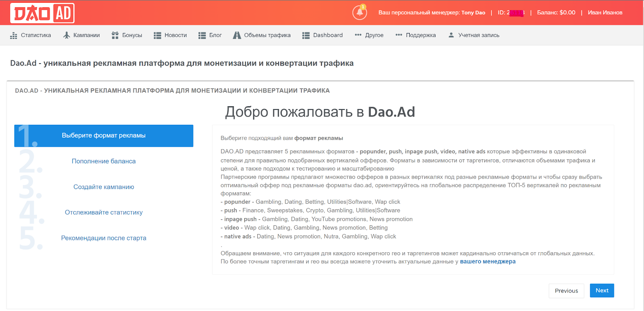Click the popunder verticals line

click(310, 202)
